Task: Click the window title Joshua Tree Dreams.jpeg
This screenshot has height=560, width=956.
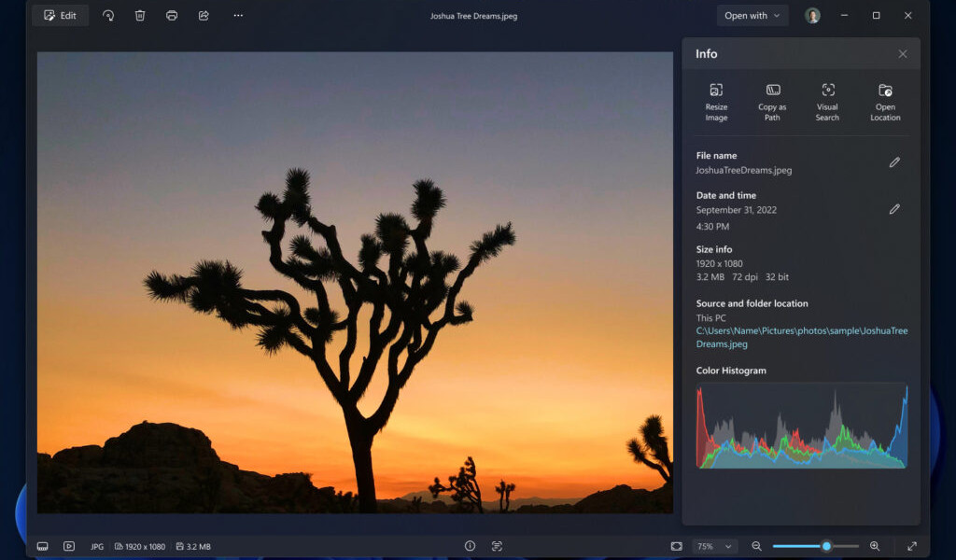Action: [x=473, y=16]
